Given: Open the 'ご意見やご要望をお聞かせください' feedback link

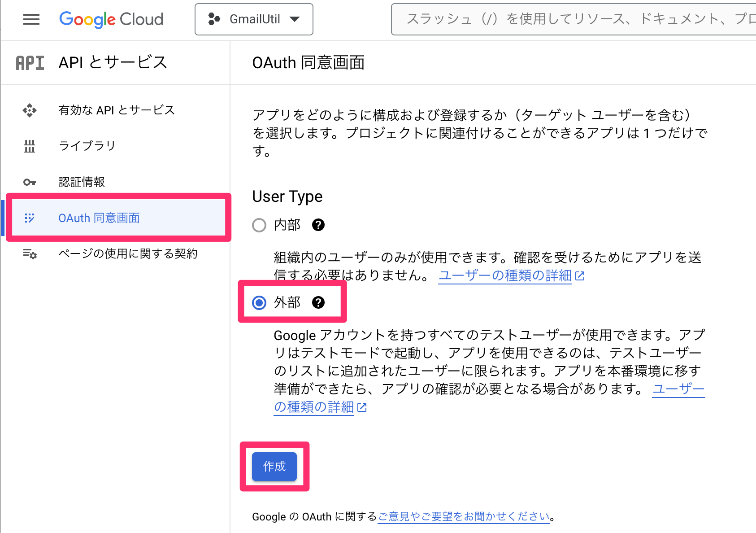Looking at the screenshot, I should (x=464, y=516).
